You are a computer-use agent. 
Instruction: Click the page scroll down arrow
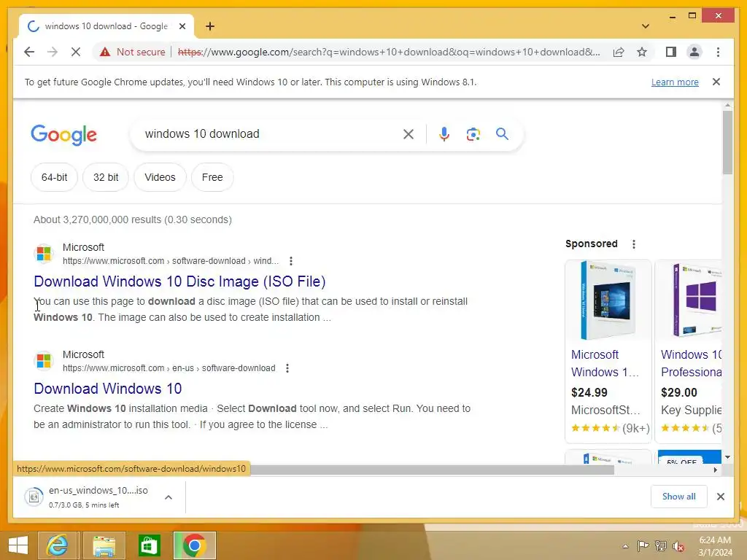(x=727, y=457)
